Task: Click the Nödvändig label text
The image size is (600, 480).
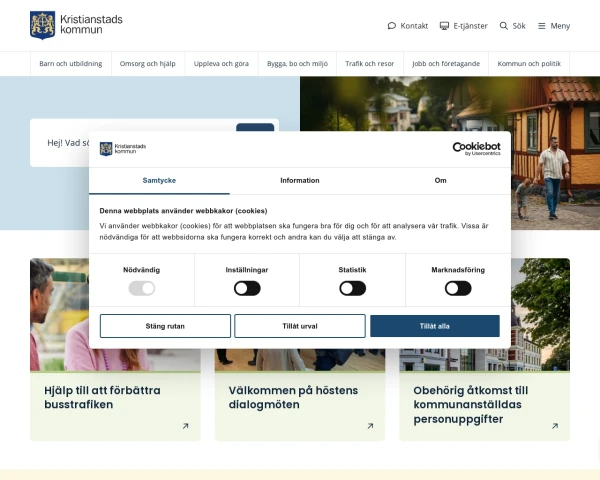Action: pyautogui.click(x=142, y=270)
